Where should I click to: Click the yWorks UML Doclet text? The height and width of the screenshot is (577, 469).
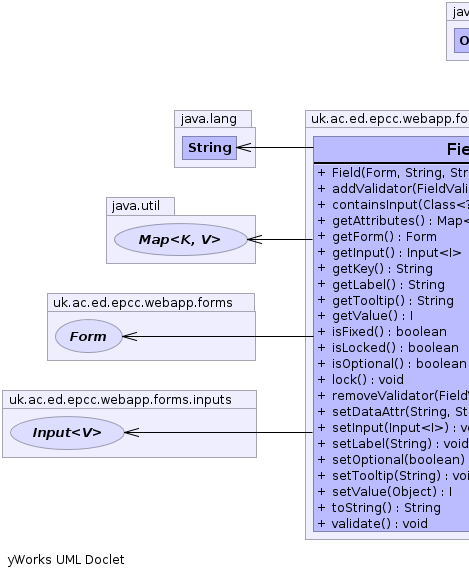tap(66, 560)
